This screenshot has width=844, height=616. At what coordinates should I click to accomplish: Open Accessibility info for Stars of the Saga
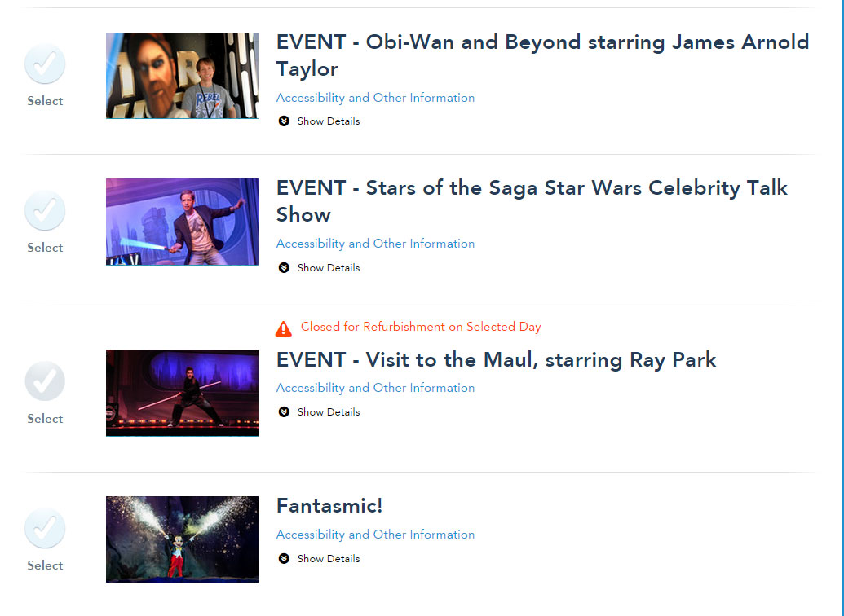pyautogui.click(x=375, y=244)
